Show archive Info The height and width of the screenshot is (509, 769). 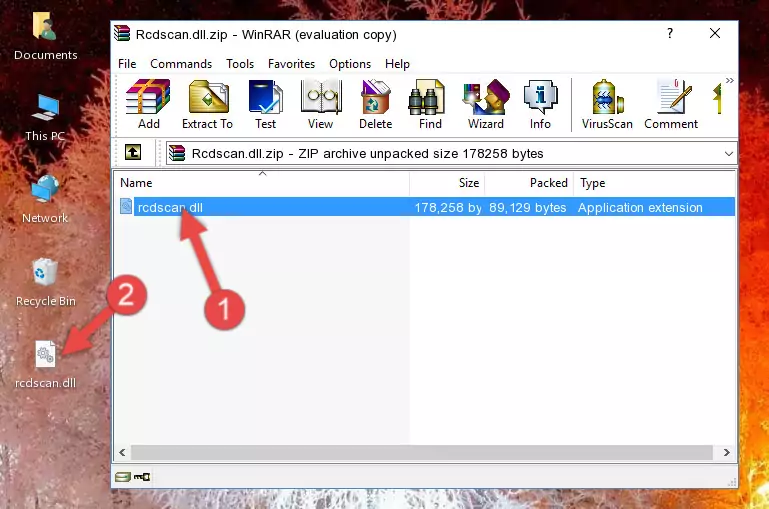(540, 104)
